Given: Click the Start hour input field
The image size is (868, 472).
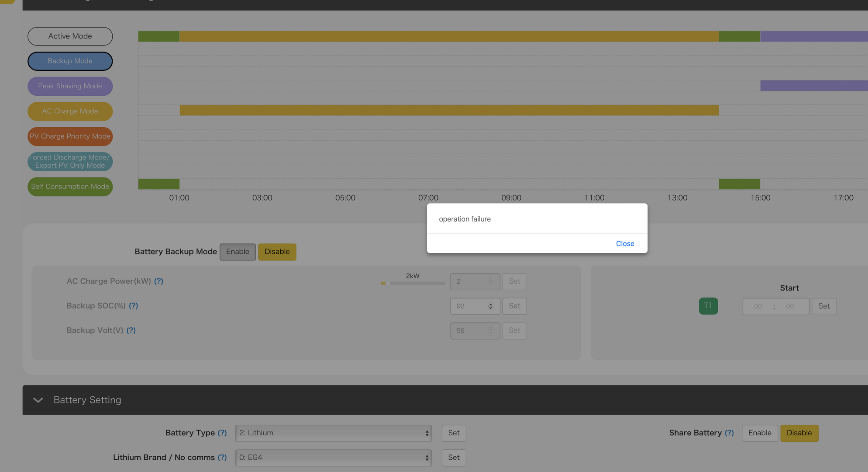Looking at the screenshot, I should [x=758, y=306].
